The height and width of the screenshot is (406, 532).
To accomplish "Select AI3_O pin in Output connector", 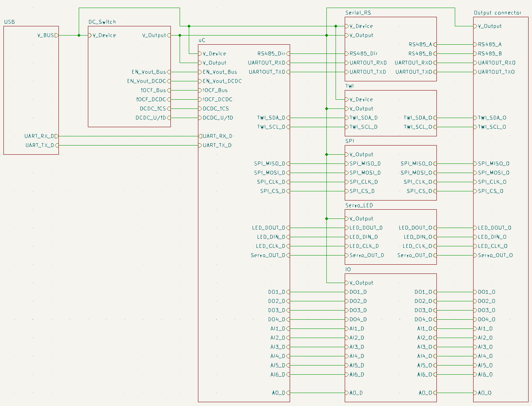I will tap(483, 347).
